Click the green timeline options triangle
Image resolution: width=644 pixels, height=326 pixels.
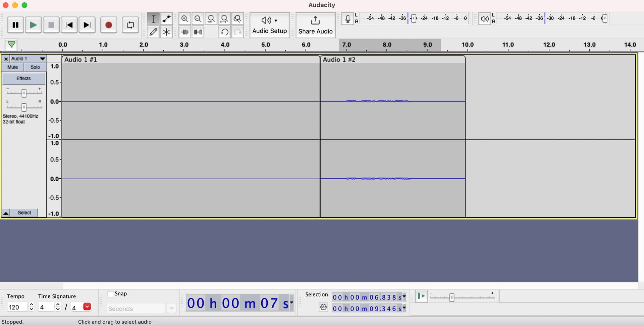point(11,44)
